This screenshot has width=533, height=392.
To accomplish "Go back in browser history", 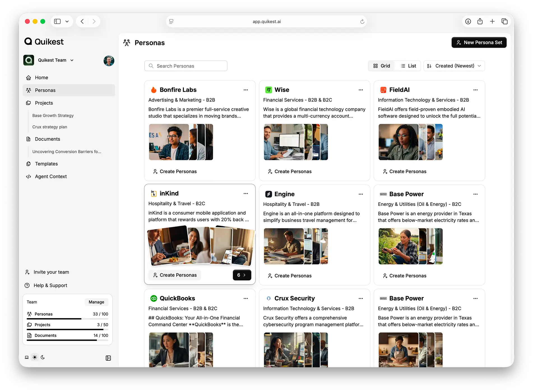I will tap(82, 21).
